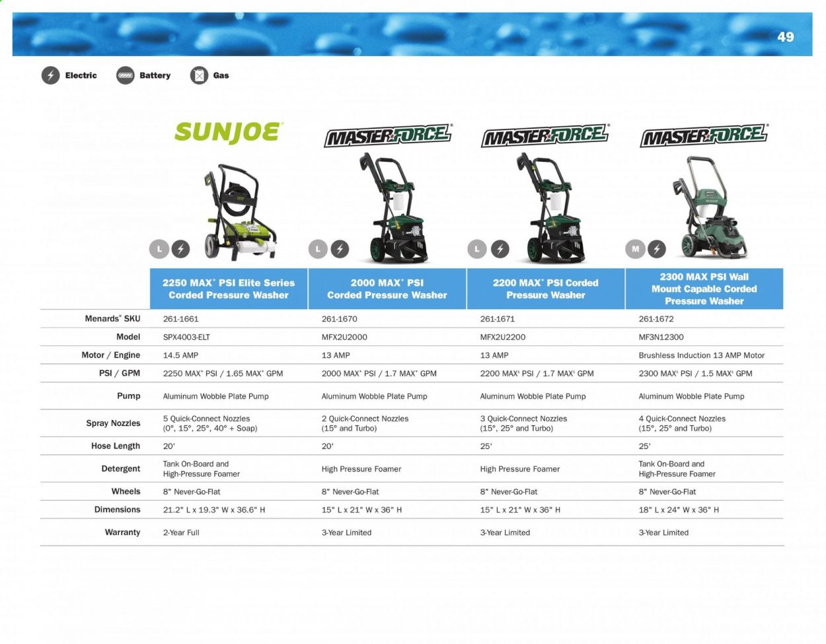This screenshot has height=644, width=826.
Task: Click model number MFX2U2000
Action: coord(344,337)
